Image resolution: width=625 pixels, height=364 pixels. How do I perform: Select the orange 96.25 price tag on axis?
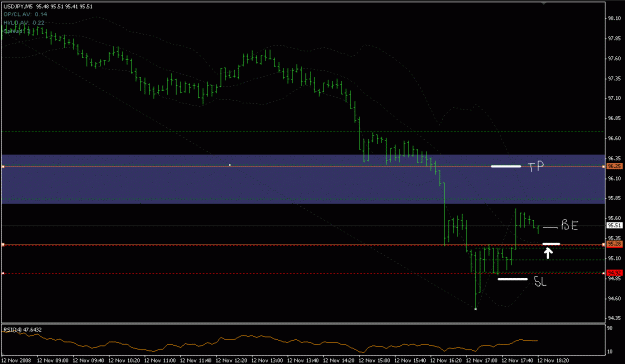[x=614, y=166]
